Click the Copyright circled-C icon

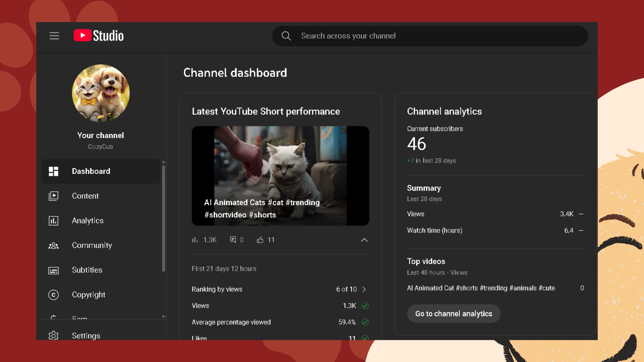tap(54, 295)
